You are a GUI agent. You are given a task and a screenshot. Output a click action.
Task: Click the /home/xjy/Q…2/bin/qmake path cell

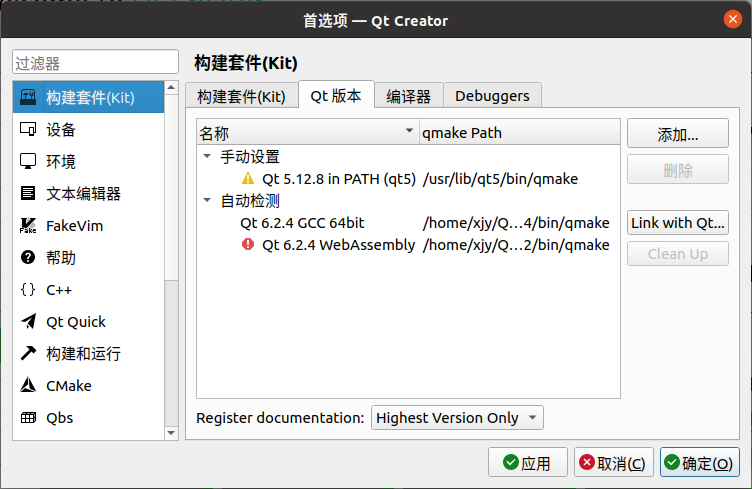[x=516, y=245]
